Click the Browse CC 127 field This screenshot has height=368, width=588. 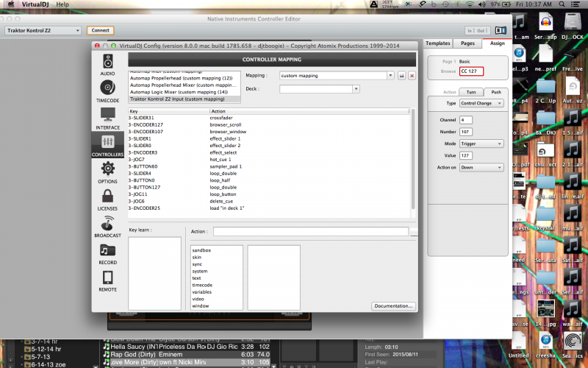[471, 71]
